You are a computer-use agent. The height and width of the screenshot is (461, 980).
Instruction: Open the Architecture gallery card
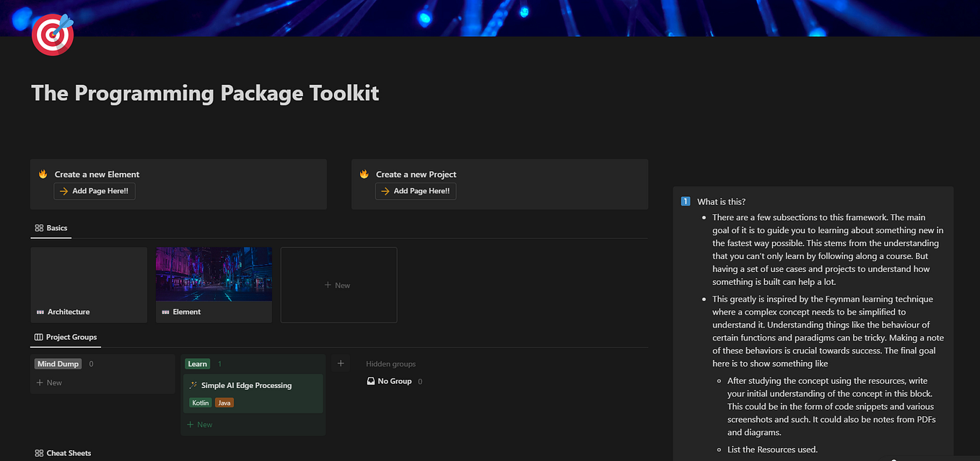tap(89, 285)
